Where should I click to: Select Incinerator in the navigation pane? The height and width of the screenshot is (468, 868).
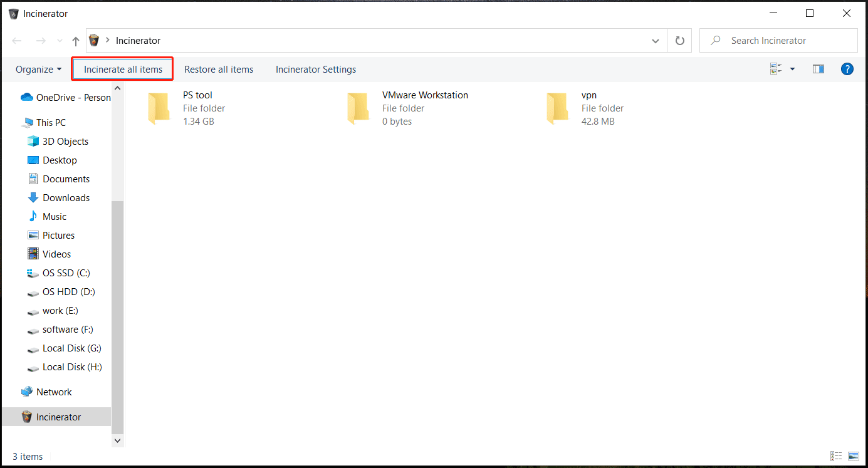pyautogui.click(x=56, y=417)
